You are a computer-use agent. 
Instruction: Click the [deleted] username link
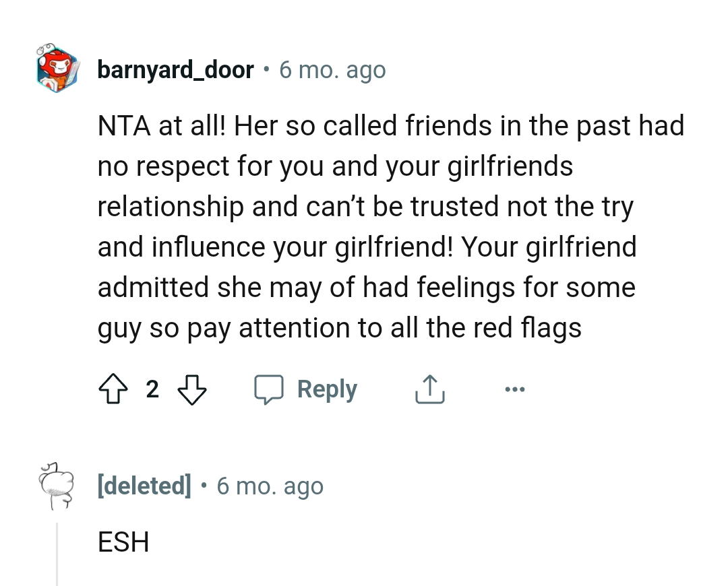[x=144, y=486]
